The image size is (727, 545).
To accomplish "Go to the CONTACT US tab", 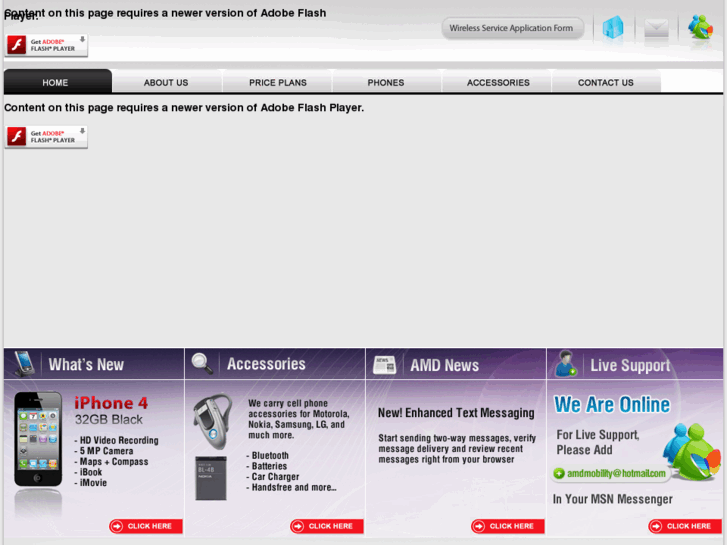I will [606, 83].
